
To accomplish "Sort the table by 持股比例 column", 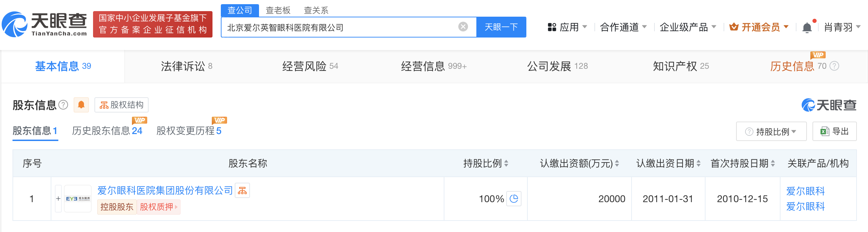I will [506, 163].
